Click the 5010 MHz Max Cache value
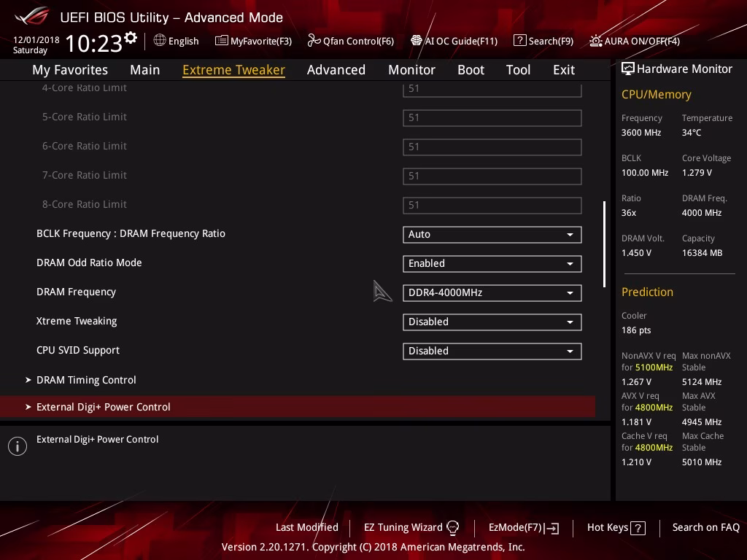This screenshot has width=747, height=560. [x=701, y=462]
